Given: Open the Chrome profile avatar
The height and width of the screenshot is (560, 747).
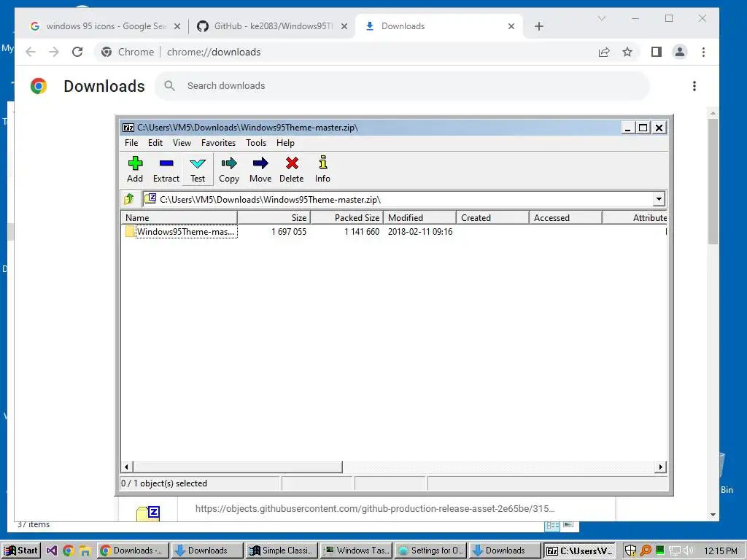Looking at the screenshot, I should pos(680,52).
